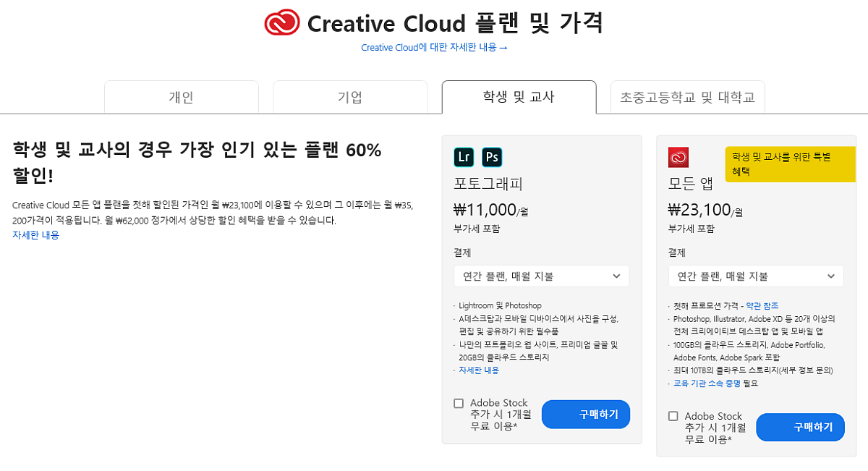The height and width of the screenshot is (471, 868).
Task: Click the red Creative Cloud icon in the All Apps card
Action: pos(678,157)
